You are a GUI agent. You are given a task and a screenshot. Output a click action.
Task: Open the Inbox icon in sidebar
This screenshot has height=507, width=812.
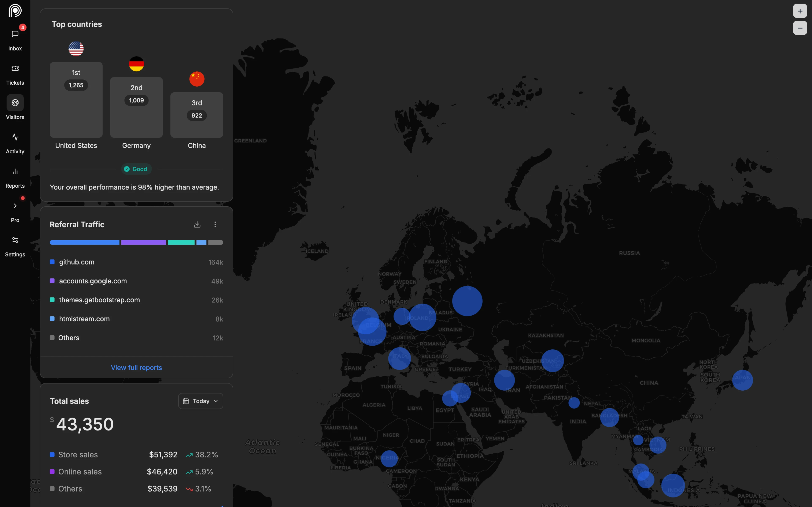[15, 34]
